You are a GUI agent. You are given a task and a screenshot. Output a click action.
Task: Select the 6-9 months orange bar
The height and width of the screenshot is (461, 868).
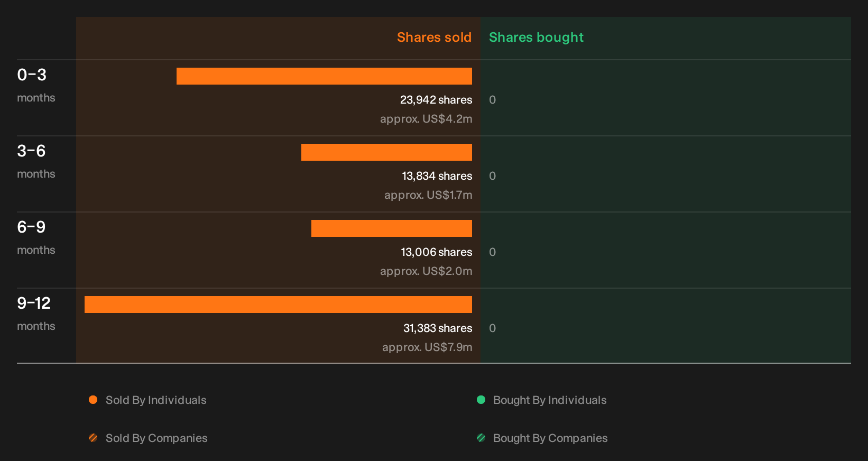tap(392, 228)
